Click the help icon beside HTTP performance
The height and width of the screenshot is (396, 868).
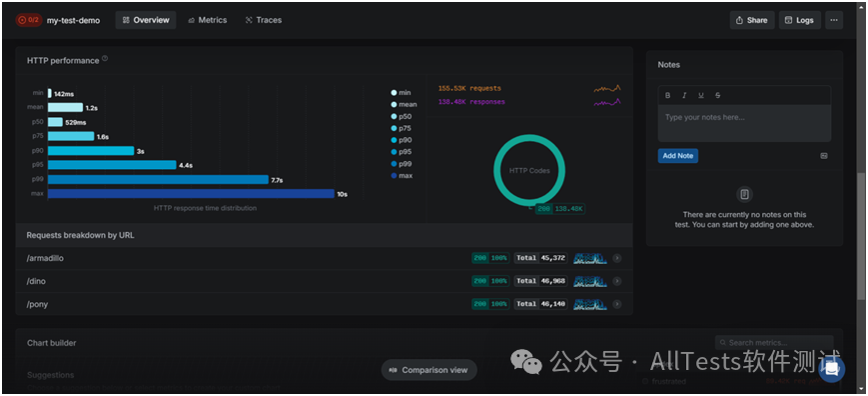click(x=105, y=58)
